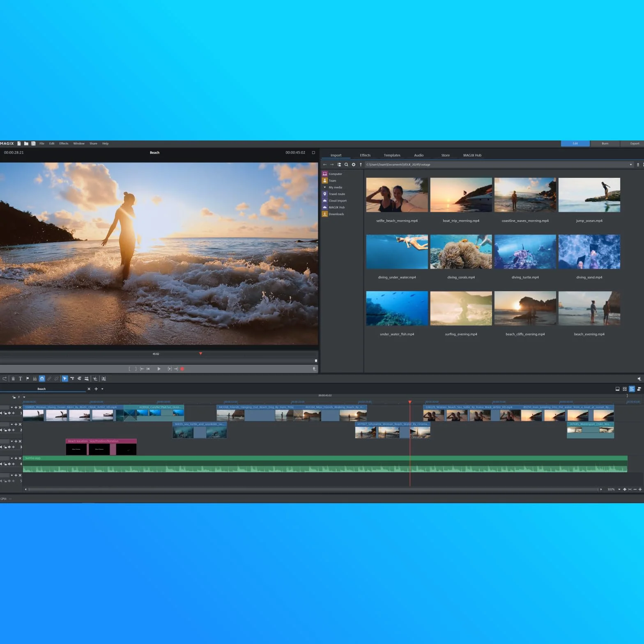This screenshot has width=644, height=644.
Task: Set the range in-point bracket
Action: pos(129,369)
